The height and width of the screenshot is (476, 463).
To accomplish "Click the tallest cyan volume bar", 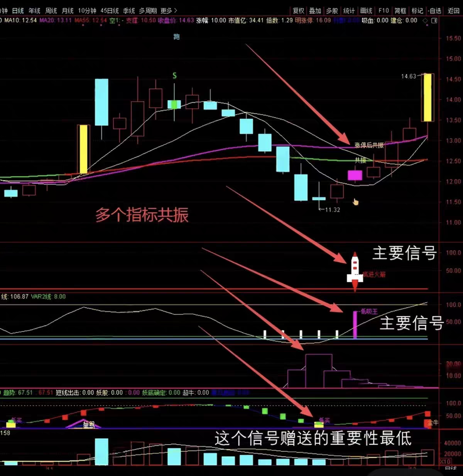I will coord(101,452).
